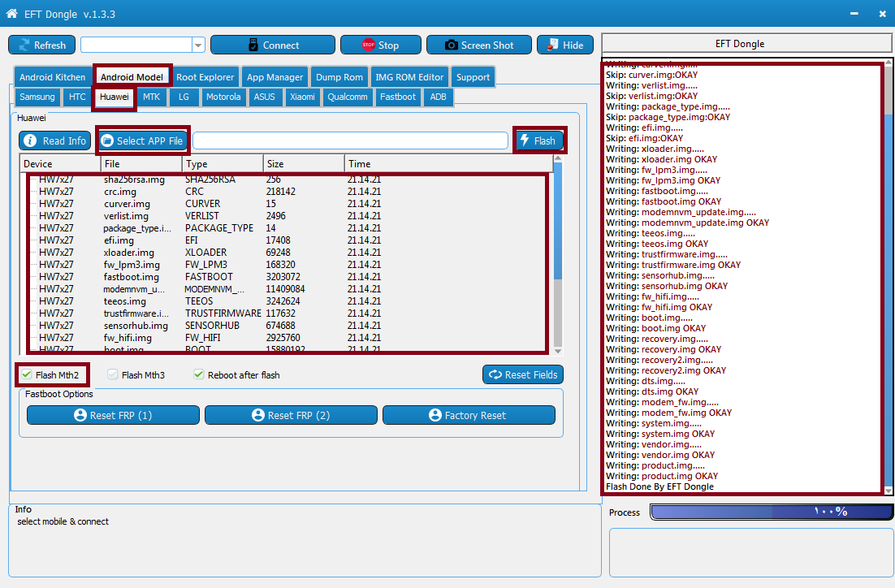Select the ASUS sub-tab

(264, 97)
